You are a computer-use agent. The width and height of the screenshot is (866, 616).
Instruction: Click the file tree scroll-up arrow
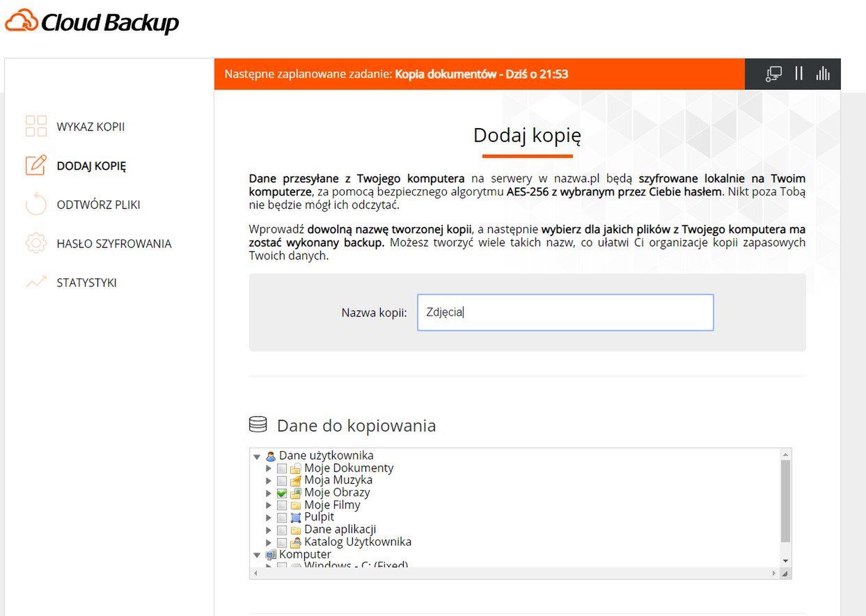(785, 454)
